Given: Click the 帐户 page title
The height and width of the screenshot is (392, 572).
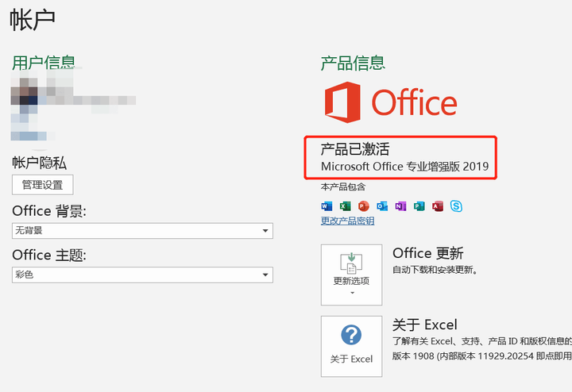Looking at the screenshot, I should coord(32,20).
